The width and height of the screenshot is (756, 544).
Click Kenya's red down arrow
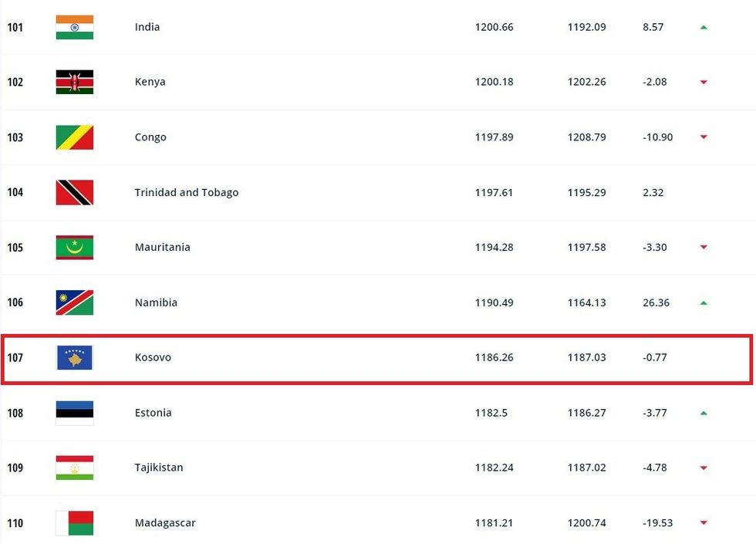click(x=704, y=83)
